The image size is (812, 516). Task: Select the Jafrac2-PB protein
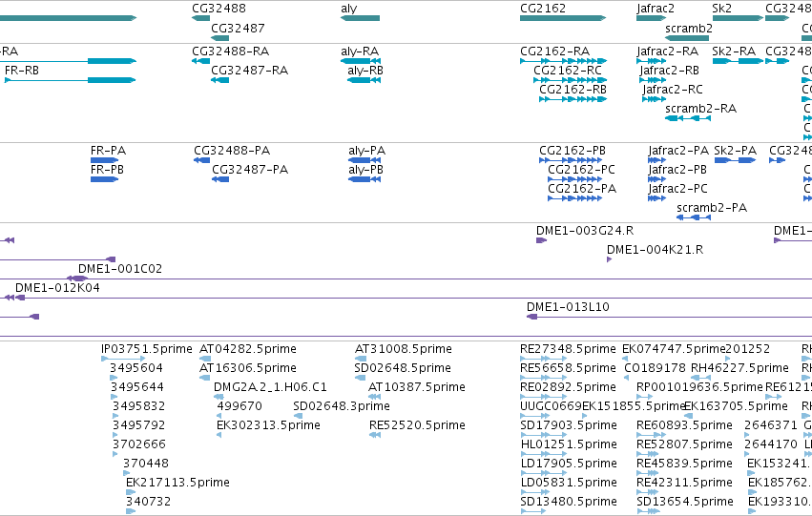pyautogui.click(x=657, y=179)
